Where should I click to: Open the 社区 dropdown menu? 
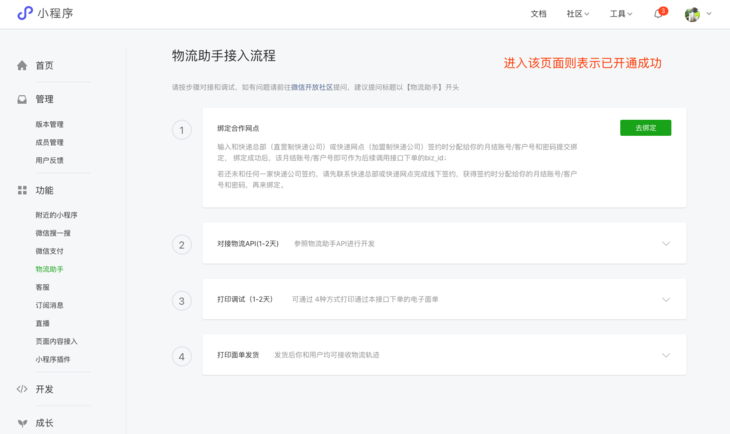[x=578, y=14]
